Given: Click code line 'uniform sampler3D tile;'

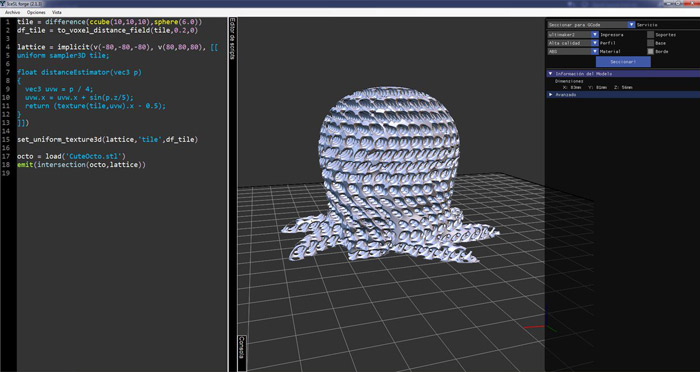Looking at the screenshot, I should click(x=63, y=56).
